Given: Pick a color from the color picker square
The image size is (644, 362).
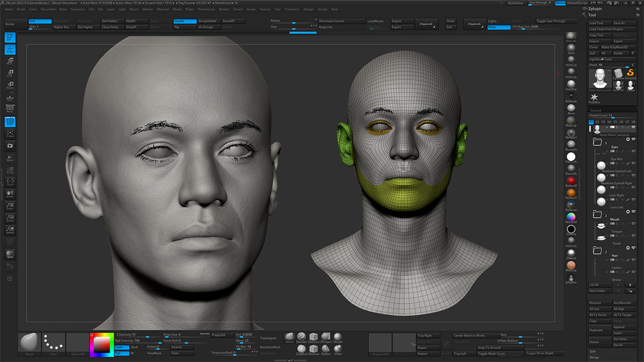Looking at the screenshot, I should point(101,344).
